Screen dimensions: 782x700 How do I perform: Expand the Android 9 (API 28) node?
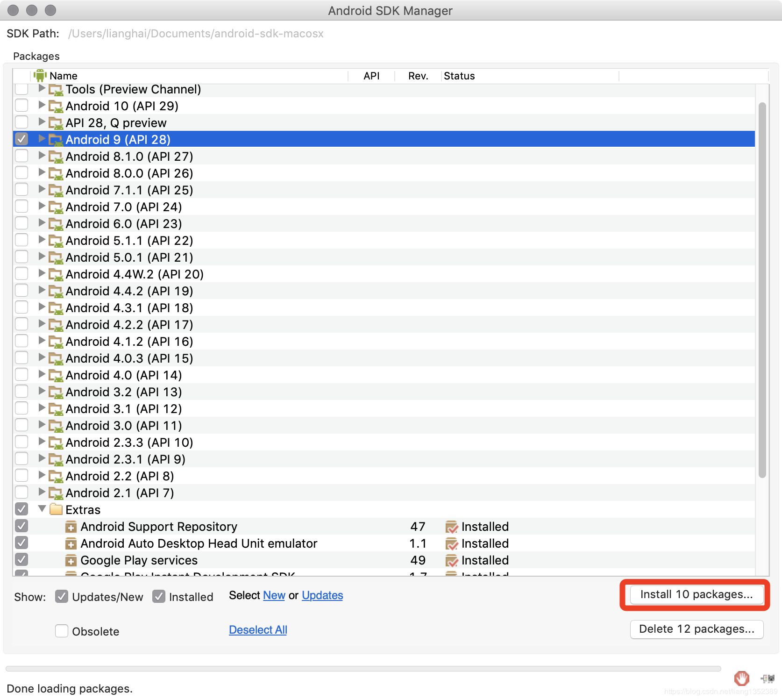click(x=42, y=138)
